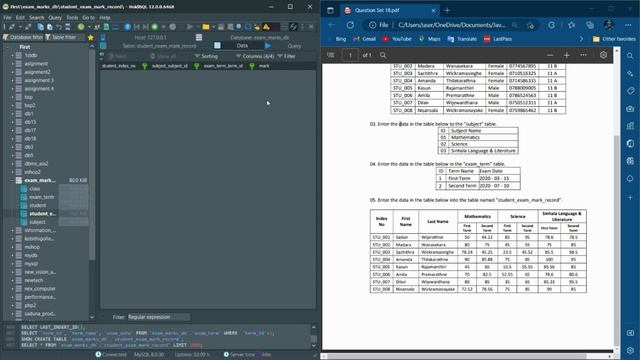The image size is (640, 360).
Task: Click the Paste icon in HeidiSQL toolbar
Action: tap(49, 27)
